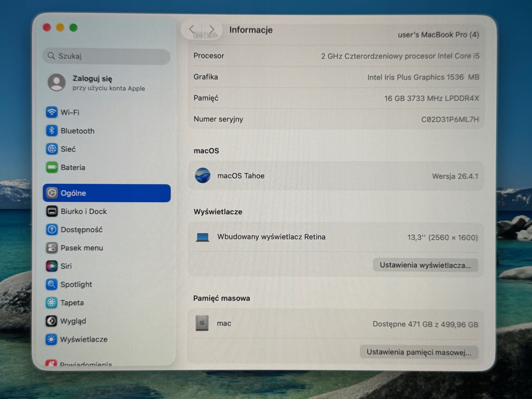
Task: Select the Sieć globe icon
Action: tap(52, 149)
